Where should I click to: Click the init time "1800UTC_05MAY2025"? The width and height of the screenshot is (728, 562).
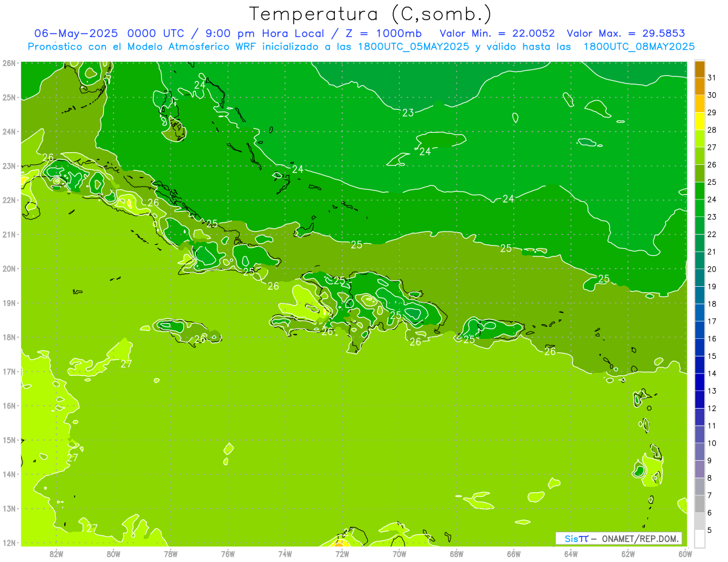tap(413, 47)
